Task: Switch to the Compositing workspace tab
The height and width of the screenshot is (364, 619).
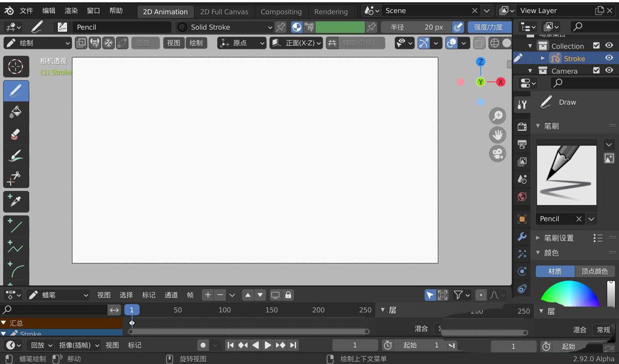Action: (x=281, y=11)
